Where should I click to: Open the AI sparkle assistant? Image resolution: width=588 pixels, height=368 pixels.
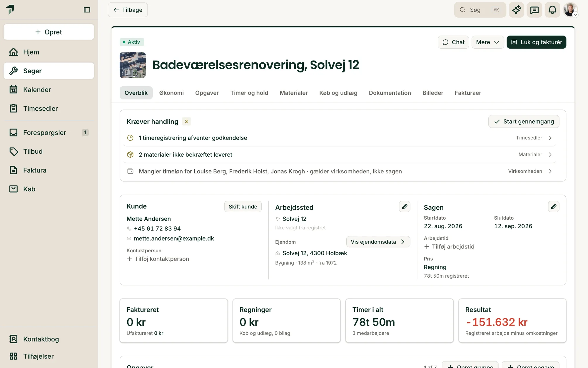(x=517, y=10)
